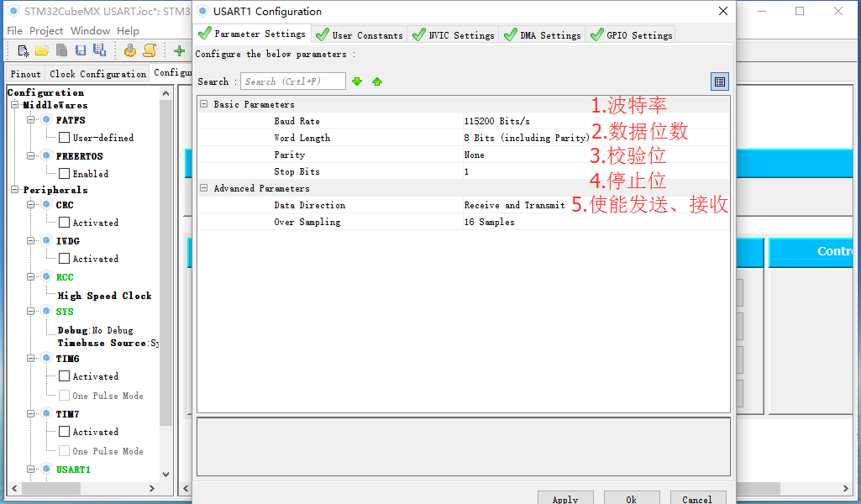Click the Cancel button

pyautogui.click(x=697, y=498)
